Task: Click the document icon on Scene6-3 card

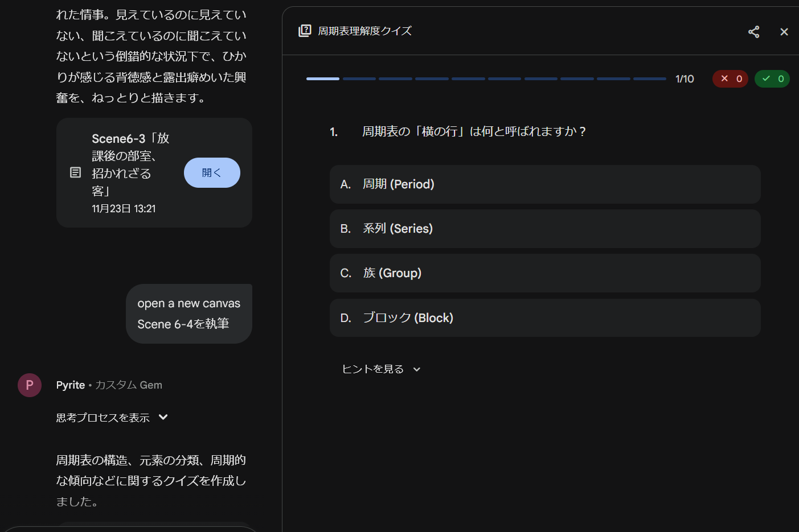Action: coord(75,172)
